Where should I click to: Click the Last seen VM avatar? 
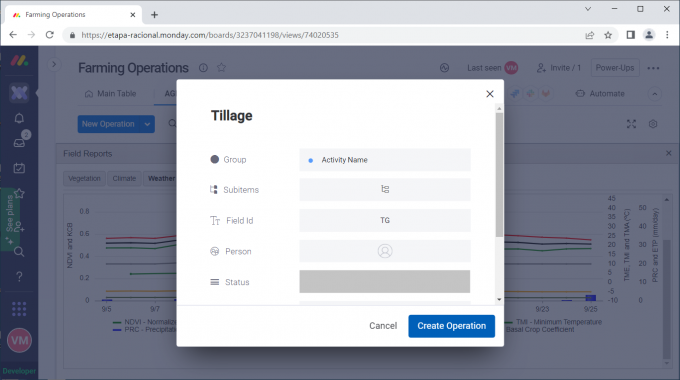511,68
